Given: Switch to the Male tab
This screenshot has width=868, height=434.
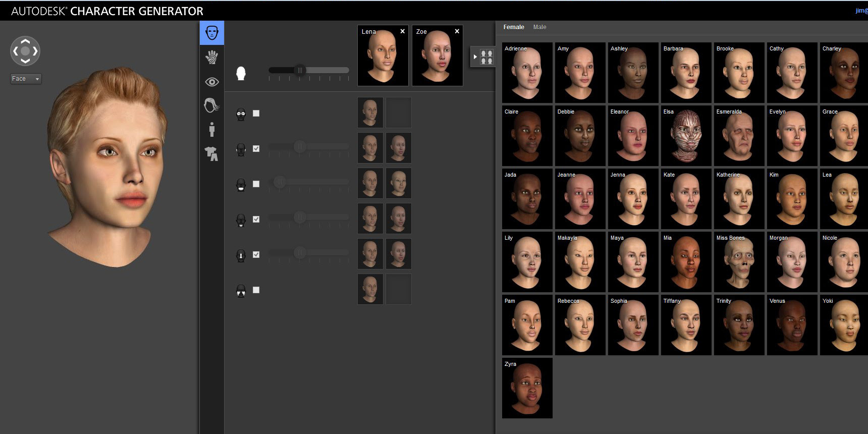Looking at the screenshot, I should (x=539, y=27).
